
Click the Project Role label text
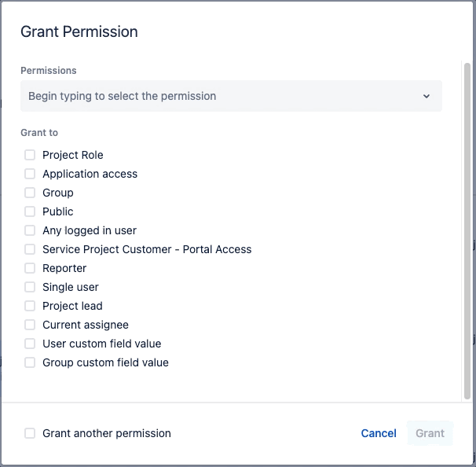[73, 155]
